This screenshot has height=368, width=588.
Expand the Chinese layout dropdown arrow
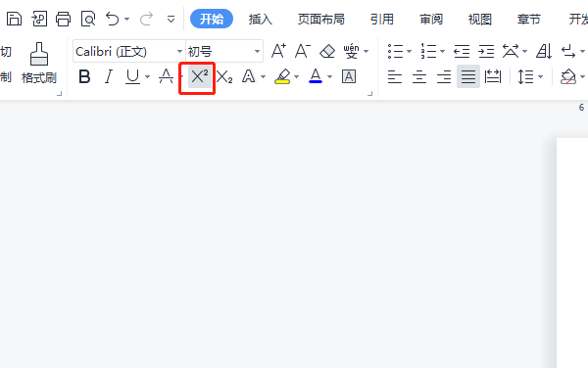(x=525, y=51)
